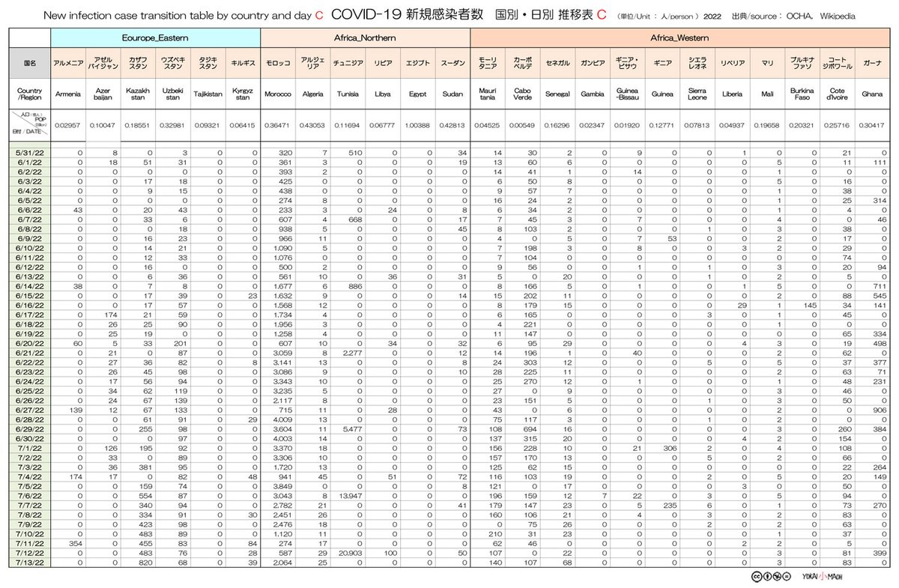Click the 'Burkina Faso' column header
The image size is (899, 588).
click(x=802, y=94)
